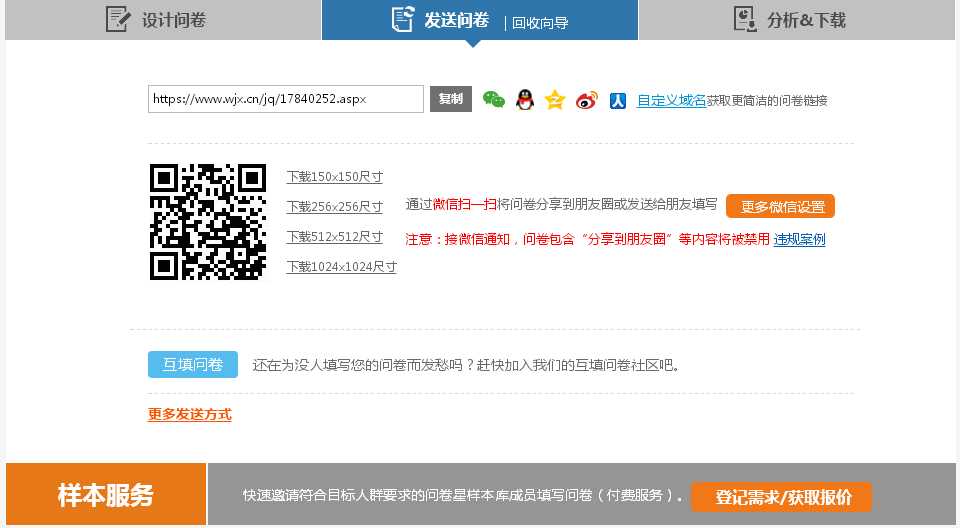Click the survey QR code image
The height and width of the screenshot is (528, 960).
(x=208, y=222)
